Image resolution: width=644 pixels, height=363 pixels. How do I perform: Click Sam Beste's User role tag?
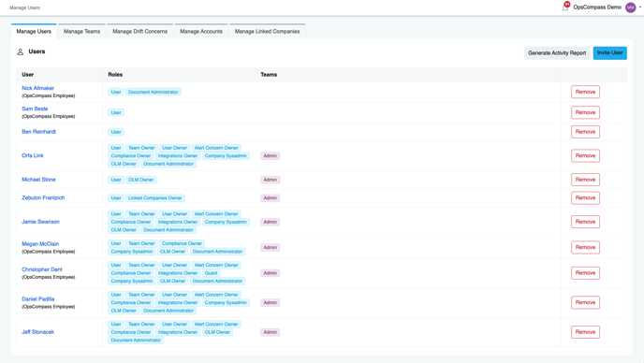pos(116,112)
